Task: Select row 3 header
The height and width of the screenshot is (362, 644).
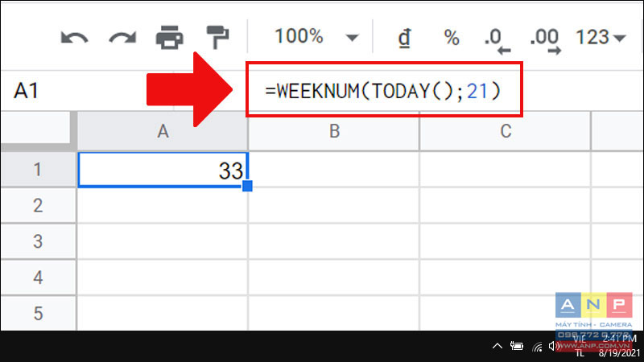Action: 37,241
